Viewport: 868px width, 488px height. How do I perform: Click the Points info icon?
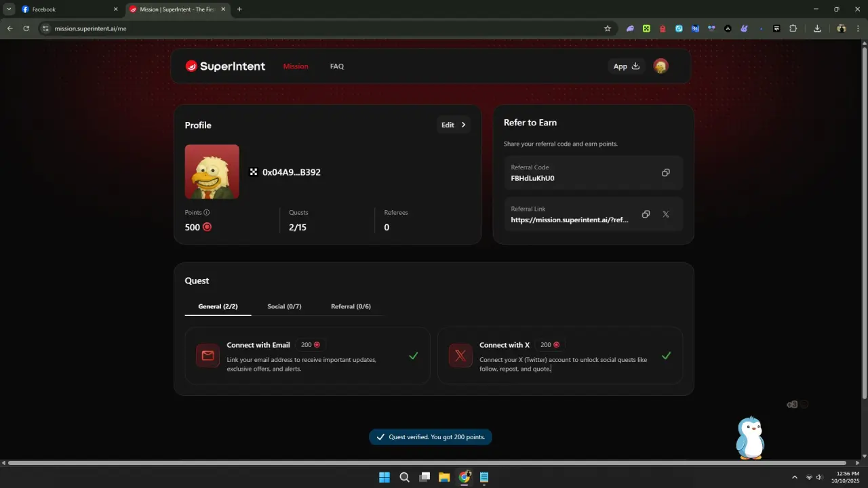pyautogui.click(x=207, y=212)
